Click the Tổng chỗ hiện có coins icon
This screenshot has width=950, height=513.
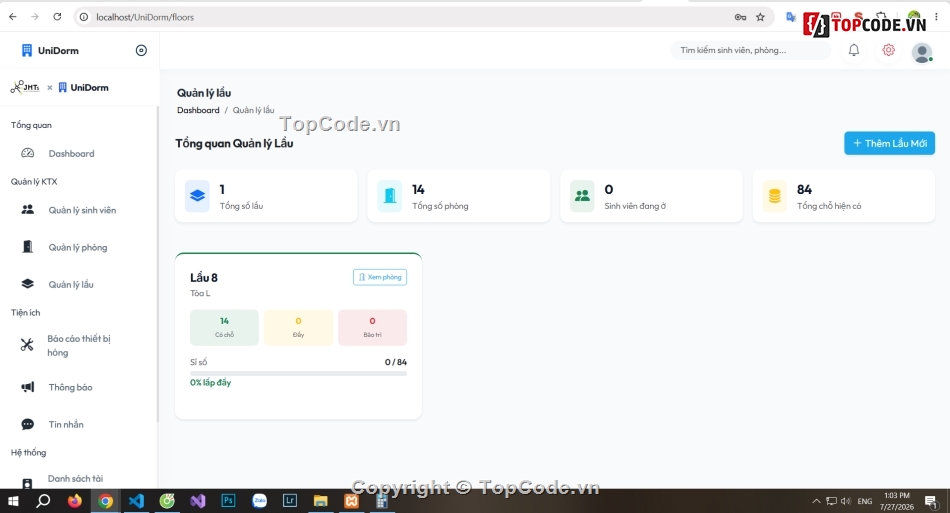774,196
